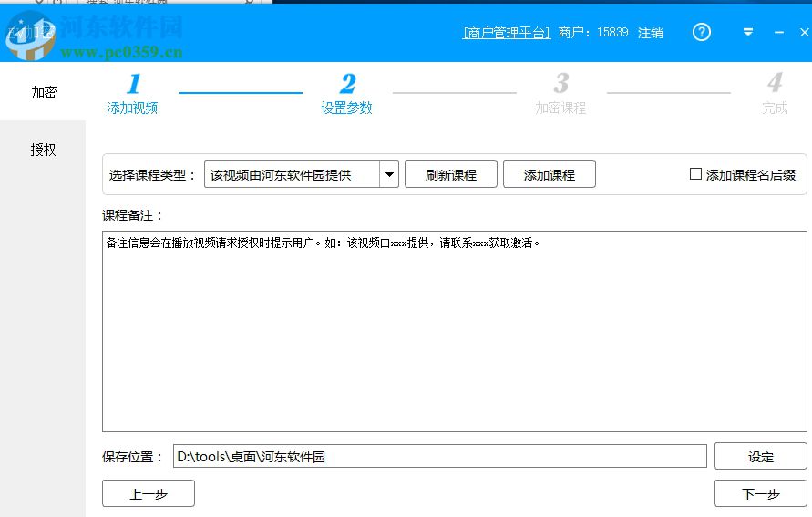Click the course type combo box text
This screenshot has height=517, width=812.
click(x=292, y=174)
